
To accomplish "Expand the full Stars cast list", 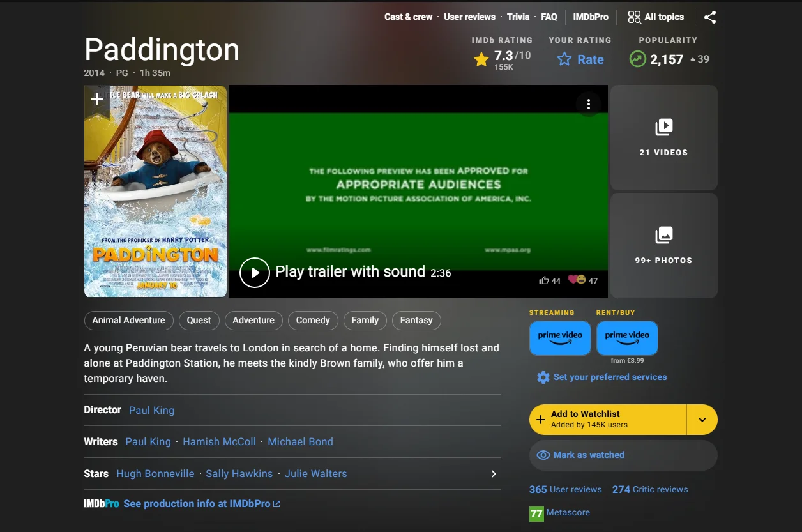I will coord(493,474).
